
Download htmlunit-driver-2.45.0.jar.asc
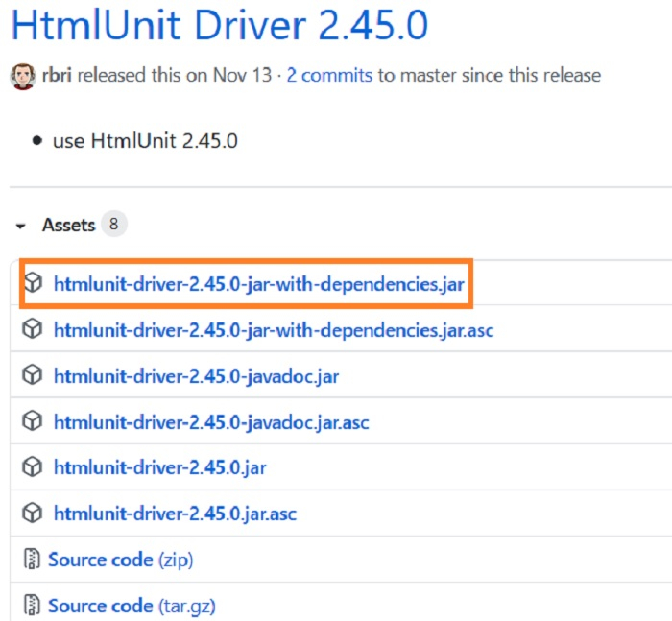(x=175, y=514)
